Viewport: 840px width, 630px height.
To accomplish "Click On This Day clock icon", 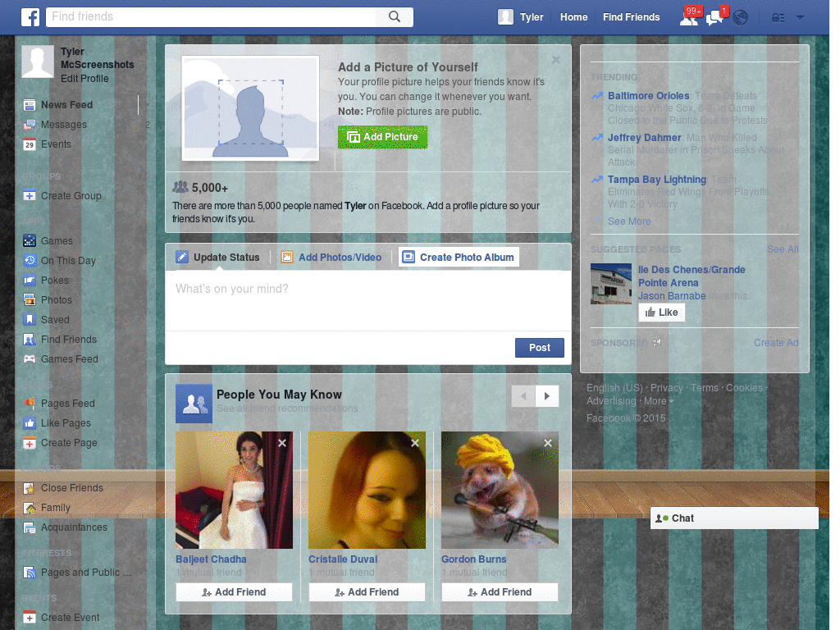I will pyautogui.click(x=30, y=261).
